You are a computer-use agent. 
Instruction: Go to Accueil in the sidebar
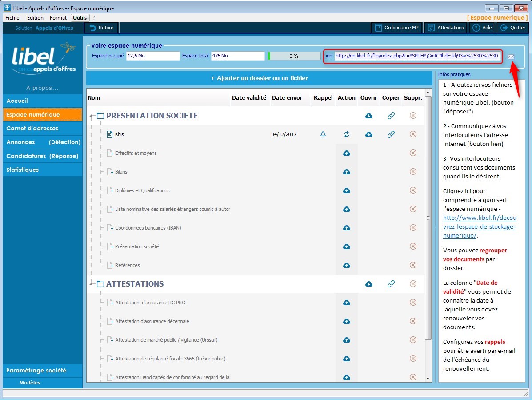pos(43,101)
